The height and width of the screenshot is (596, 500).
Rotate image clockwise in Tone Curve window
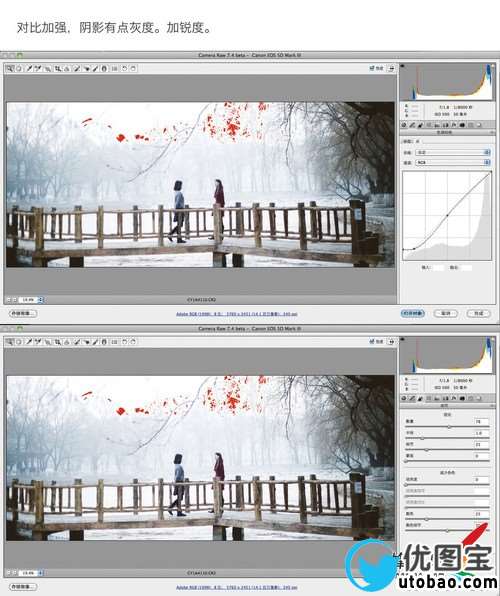[x=133, y=68]
